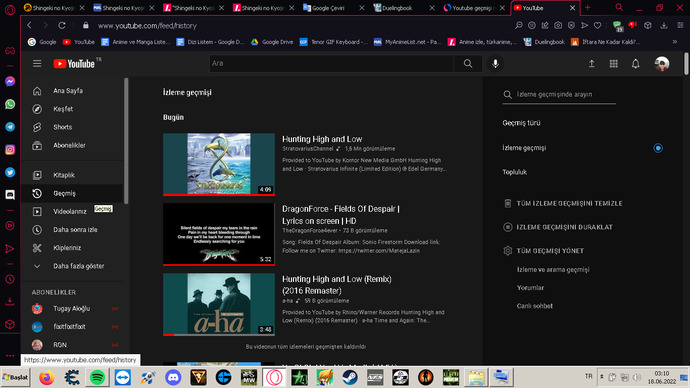Open StratovariusChannel channel link
Viewport: 690px width, 388px height.
pyautogui.click(x=308, y=149)
